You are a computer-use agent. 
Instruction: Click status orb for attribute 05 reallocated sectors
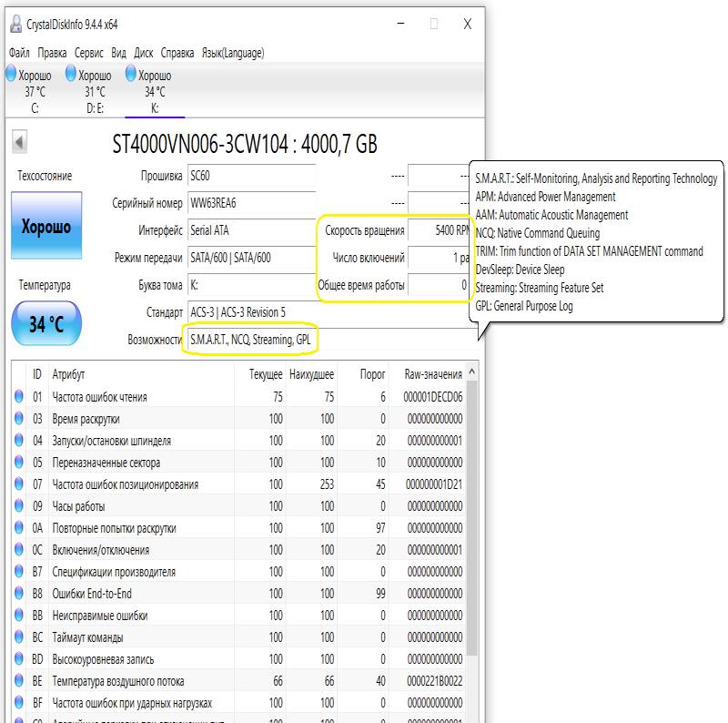[x=19, y=462]
